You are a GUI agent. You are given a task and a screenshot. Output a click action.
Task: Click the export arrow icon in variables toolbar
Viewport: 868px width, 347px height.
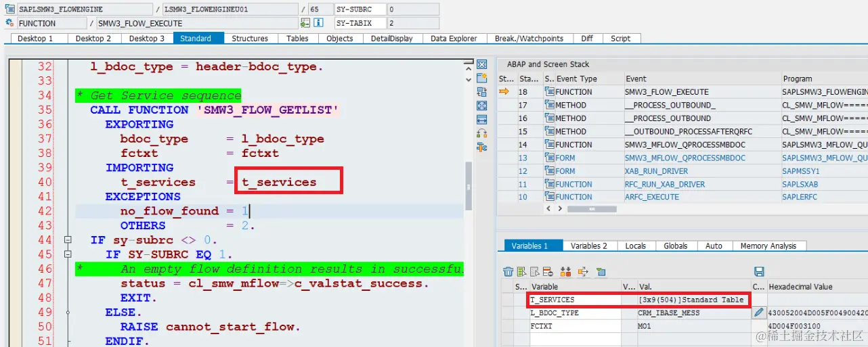pos(583,272)
